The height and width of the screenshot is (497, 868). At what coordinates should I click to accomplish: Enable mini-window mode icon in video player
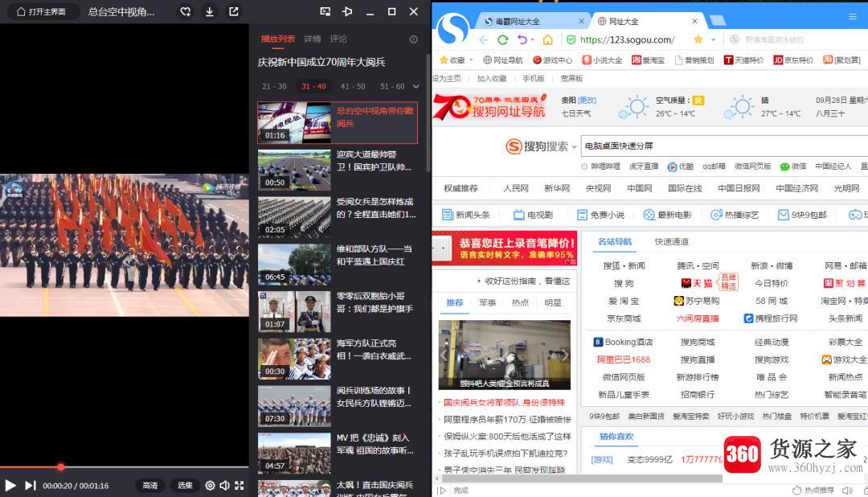pos(325,11)
